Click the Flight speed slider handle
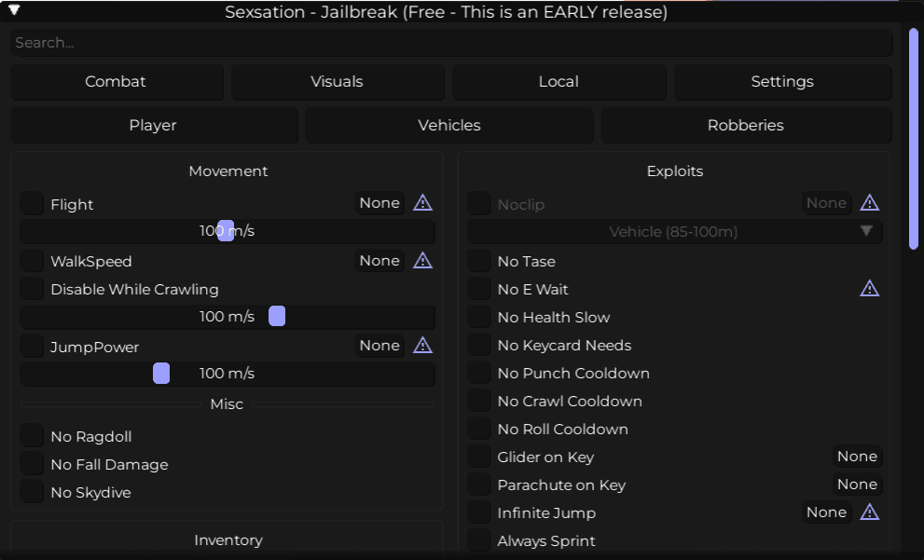Viewport: 924px width, 560px height. [226, 231]
